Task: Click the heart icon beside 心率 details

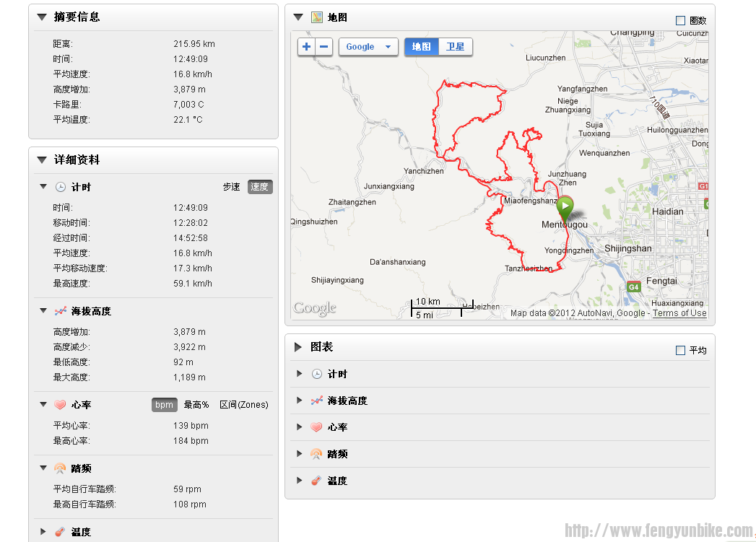Action: point(61,405)
